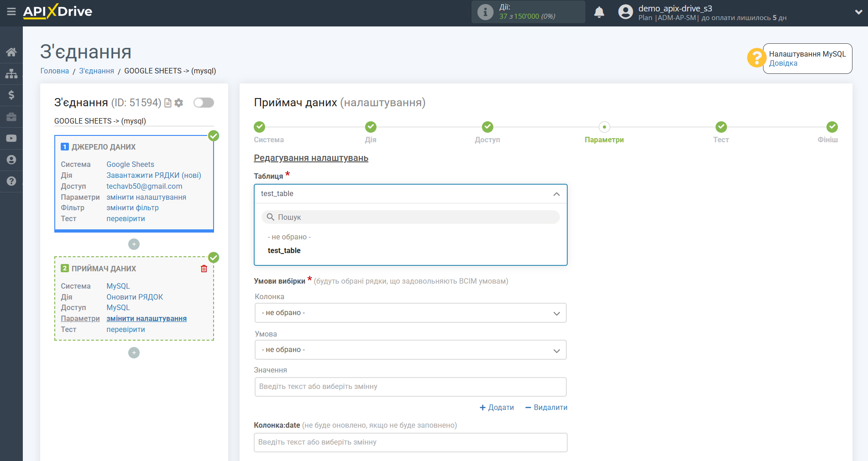Click Додати to add a condition
The image size is (868, 461).
(497, 408)
